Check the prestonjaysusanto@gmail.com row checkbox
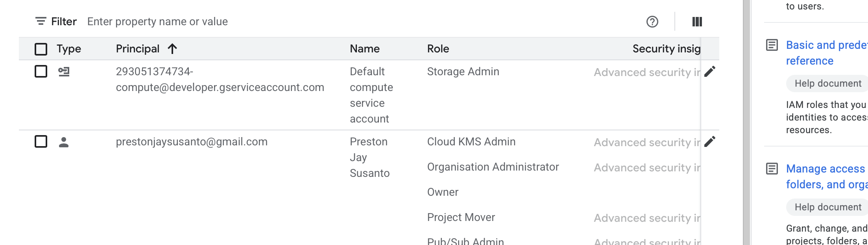Image resolution: width=868 pixels, height=245 pixels. [41, 142]
